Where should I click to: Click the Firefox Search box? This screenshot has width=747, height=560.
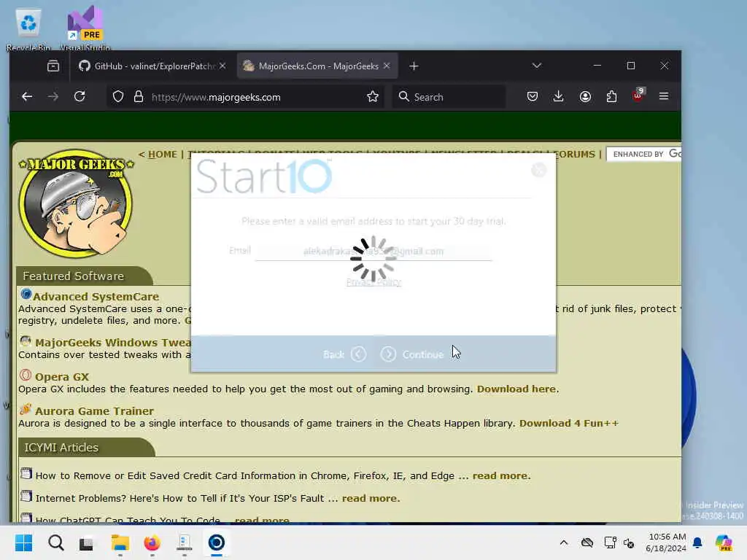click(x=449, y=97)
